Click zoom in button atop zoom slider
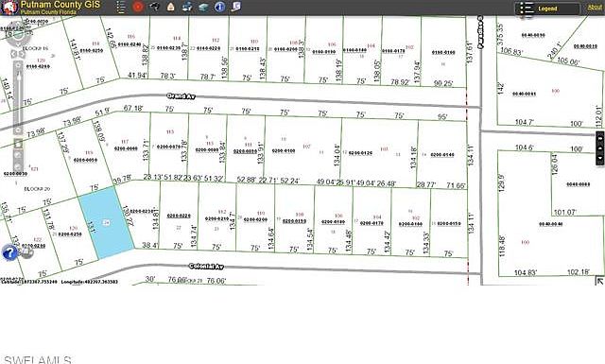This screenshot has width=605, height=364. pyautogui.click(x=18, y=64)
